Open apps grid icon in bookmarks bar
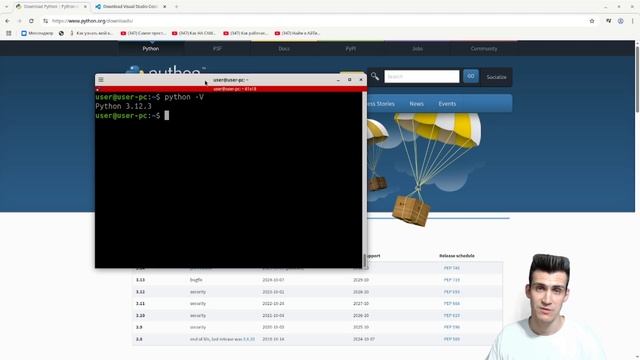The image size is (640, 360). pyautogui.click(x=9, y=33)
